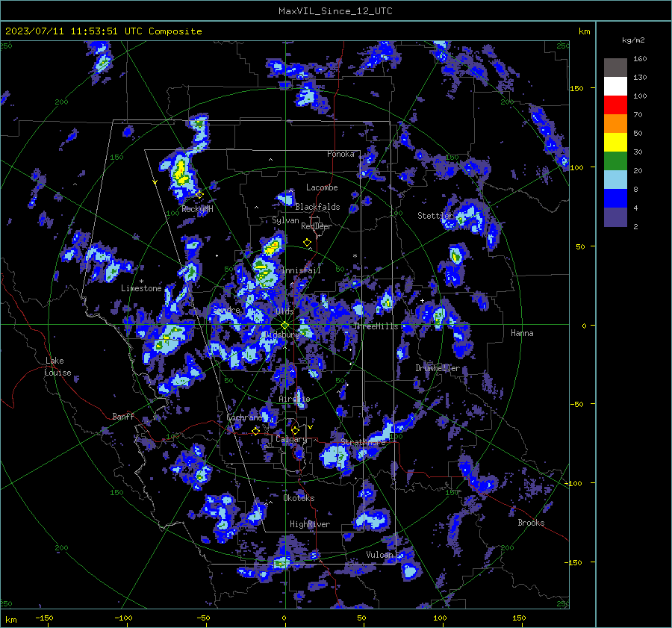Image resolution: width=672 pixels, height=628 pixels.
Task: Click the Blackfalds town label
Action: (x=317, y=207)
